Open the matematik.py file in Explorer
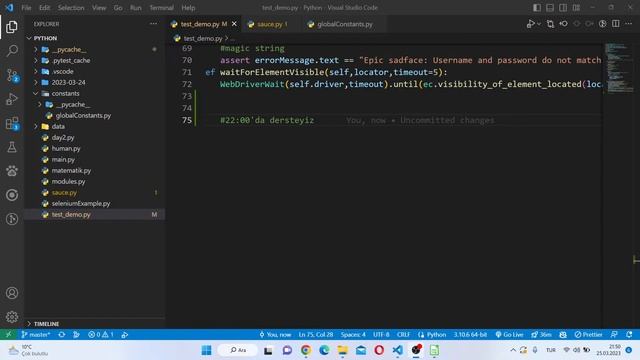This screenshot has height=360, width=640. [x=71, y=170]
